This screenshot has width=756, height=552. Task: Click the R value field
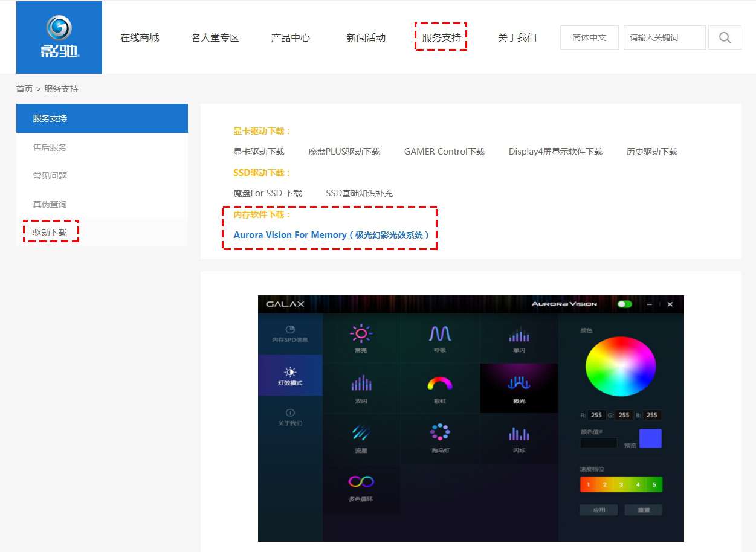(x=596, y=416)
